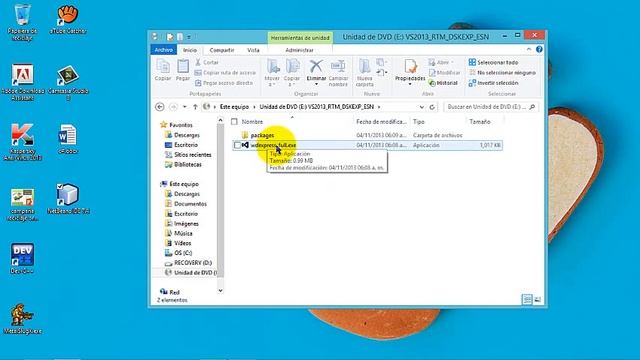Open Documentos in navigation pane

click(x=190, y=204)
